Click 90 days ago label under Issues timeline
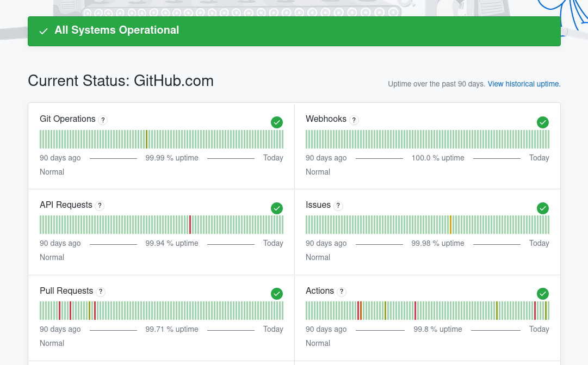 (326, 244)
